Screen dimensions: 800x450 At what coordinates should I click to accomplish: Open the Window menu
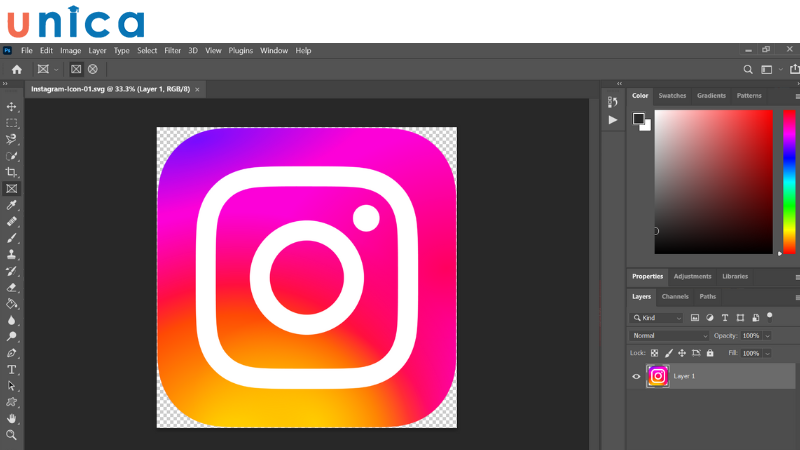[x=274, y=51]
